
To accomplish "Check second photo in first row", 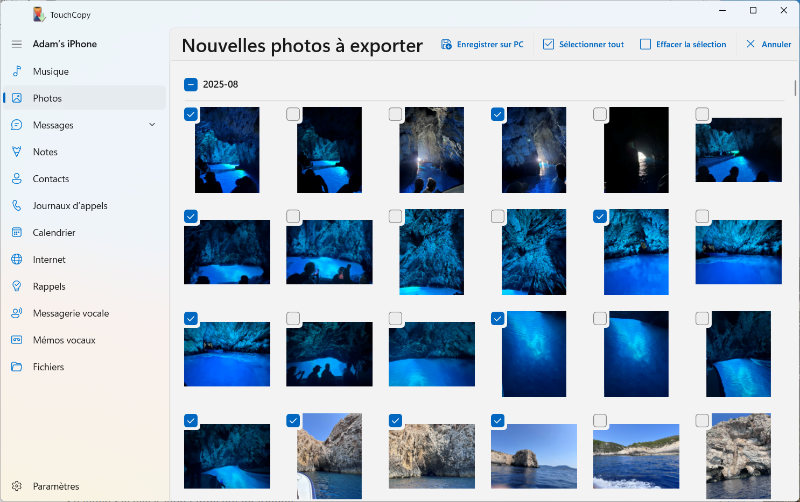I will [x=293, y=114].
